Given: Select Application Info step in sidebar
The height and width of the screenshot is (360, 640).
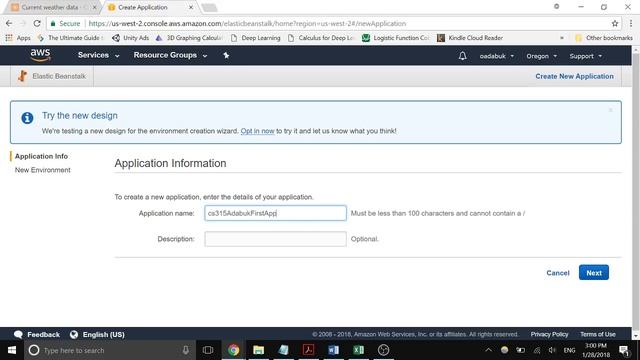Looking at the screenshot, I should point(41,156).
